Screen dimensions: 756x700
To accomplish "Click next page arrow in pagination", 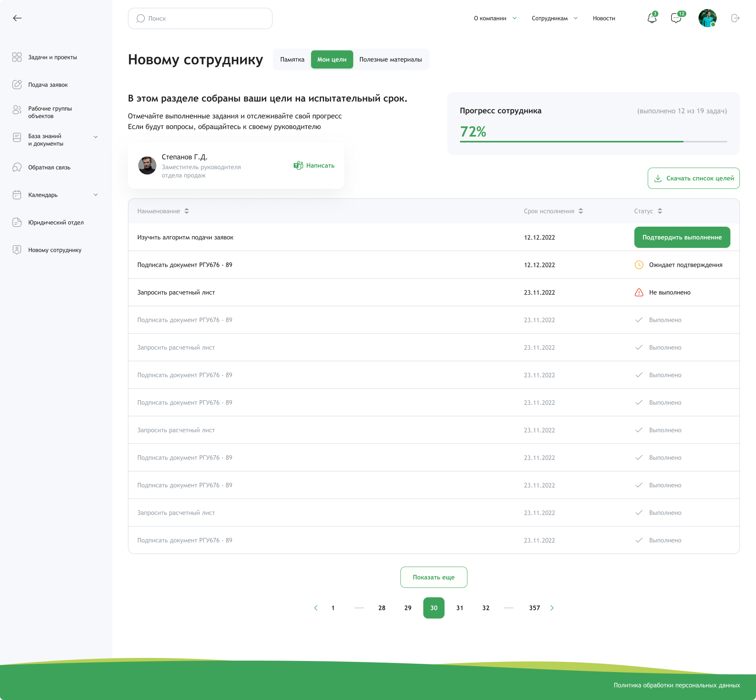I will click(552, 608).
